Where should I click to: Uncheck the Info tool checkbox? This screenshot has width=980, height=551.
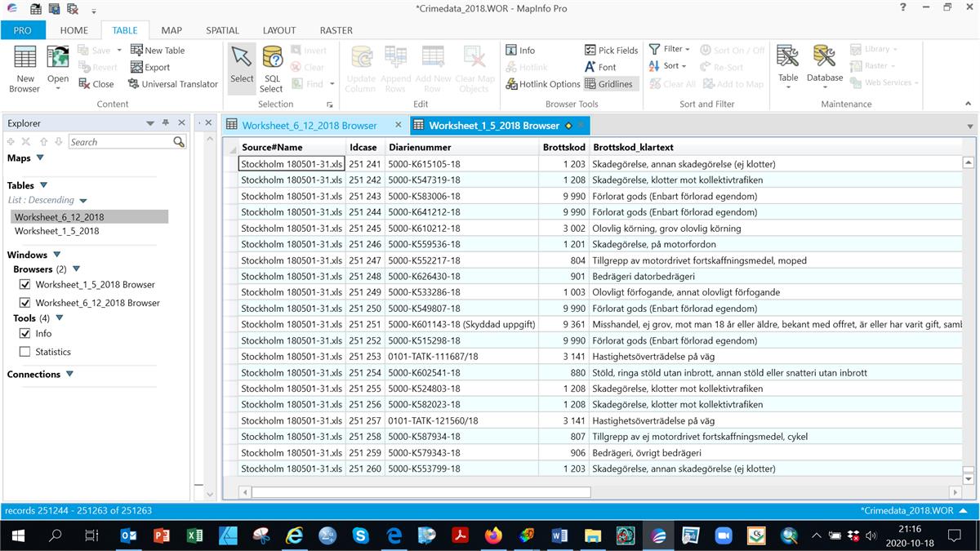[x=24, y=334]
